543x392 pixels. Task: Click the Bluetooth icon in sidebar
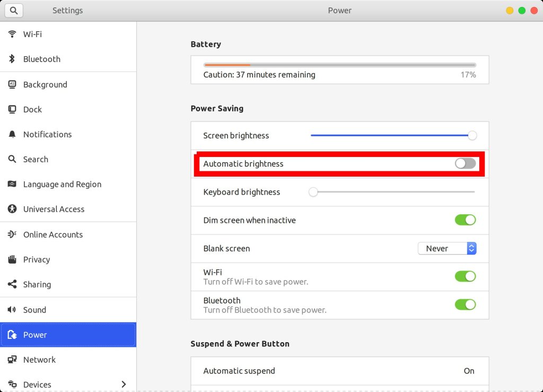click(x=12, y=59)
